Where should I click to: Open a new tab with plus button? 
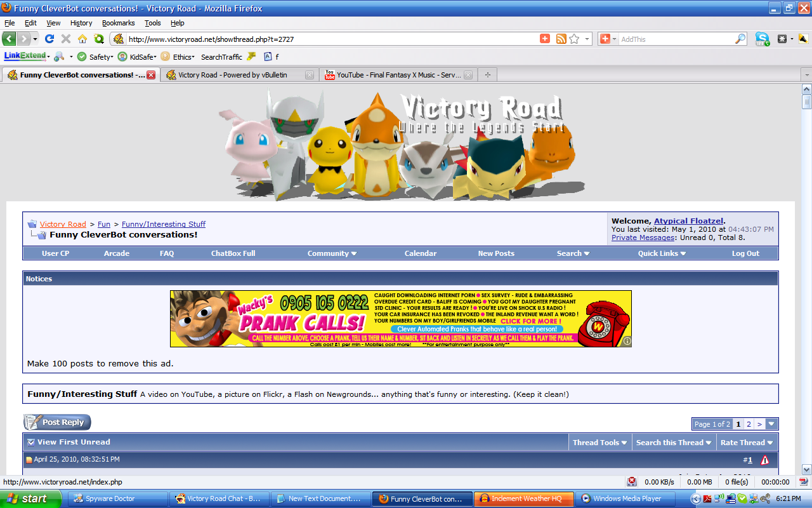coord(487,75)
